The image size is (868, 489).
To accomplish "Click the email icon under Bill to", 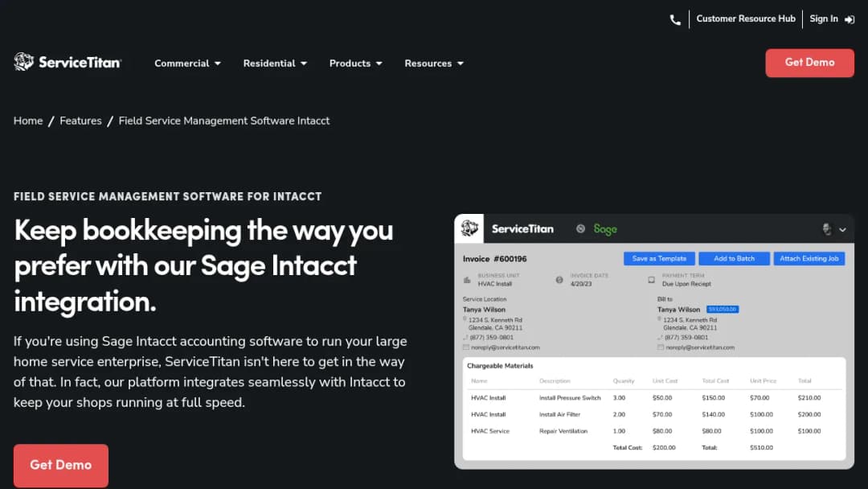I will 661,347.
